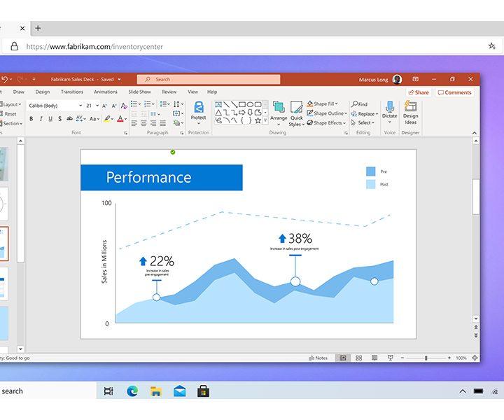Open Quick Styles gallery
Viewport: 504px width, 420px height.
(x=296, y=114)
